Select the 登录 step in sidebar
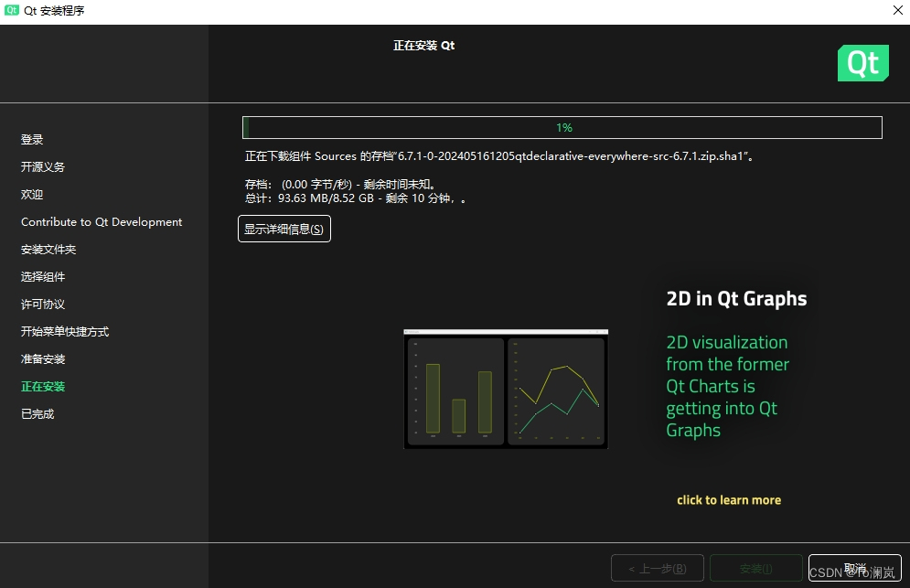The image size is (910, 588). pos(32,139)
